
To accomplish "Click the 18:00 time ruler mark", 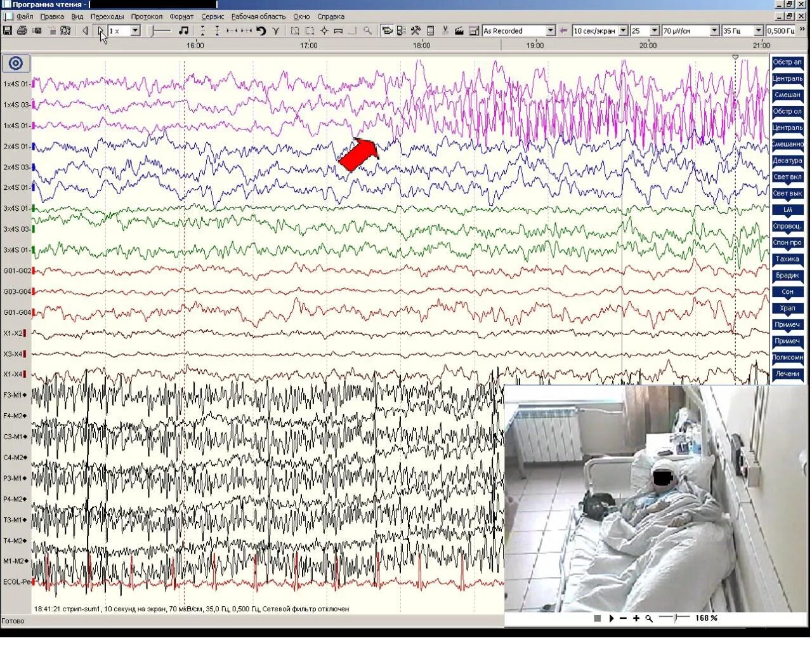I will [x=421, y=45].
